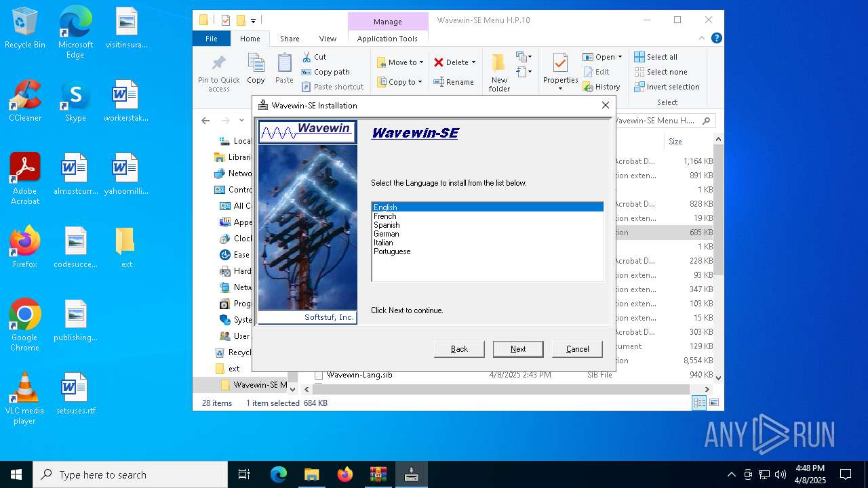
Task: Click the Cut scissors icon in ribbon
Action: click(307, 57)
